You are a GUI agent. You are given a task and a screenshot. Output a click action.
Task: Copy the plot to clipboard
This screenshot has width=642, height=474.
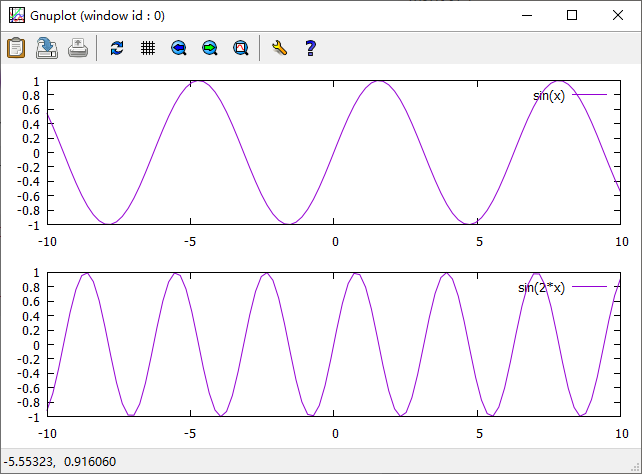point(16,48)
